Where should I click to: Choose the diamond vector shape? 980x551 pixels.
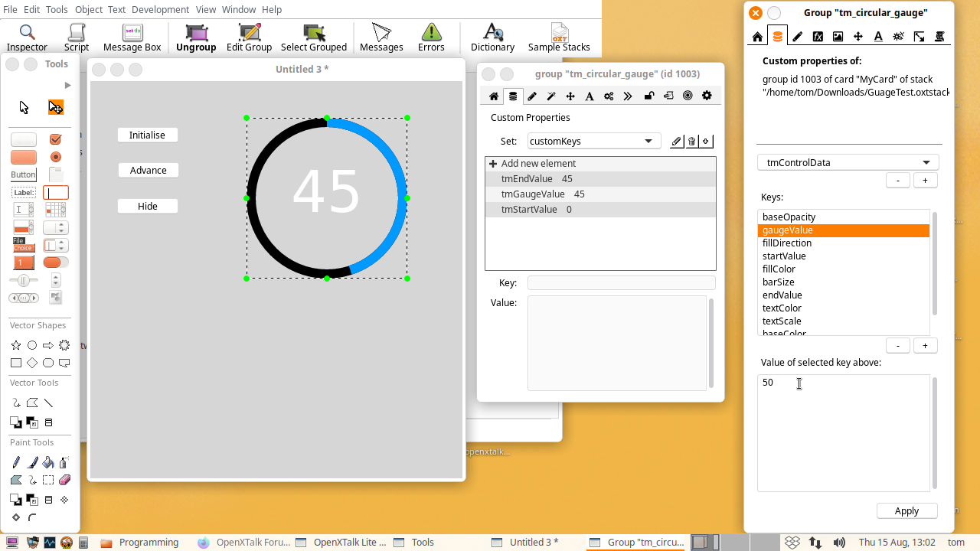pos(32,363)
